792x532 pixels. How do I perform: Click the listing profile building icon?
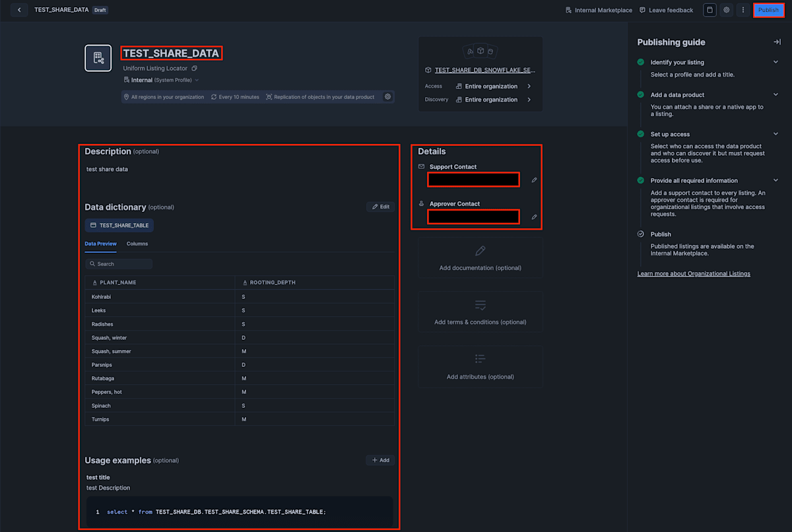point(98,58)
